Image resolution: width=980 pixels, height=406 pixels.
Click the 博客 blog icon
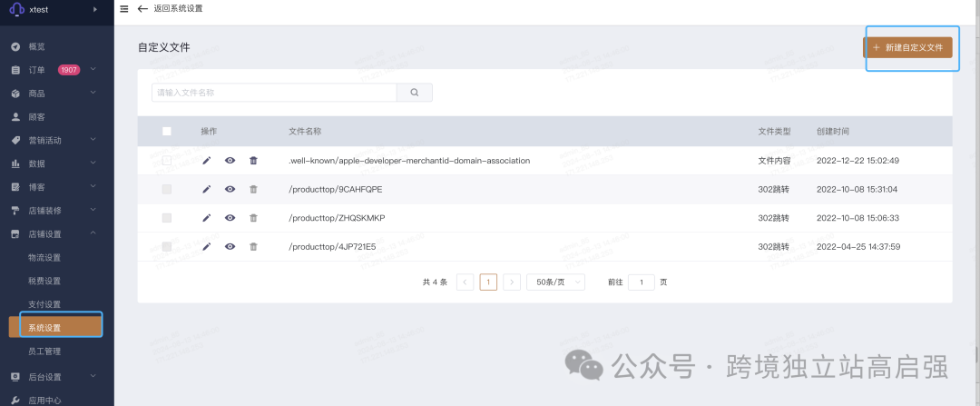coord(15,187)
